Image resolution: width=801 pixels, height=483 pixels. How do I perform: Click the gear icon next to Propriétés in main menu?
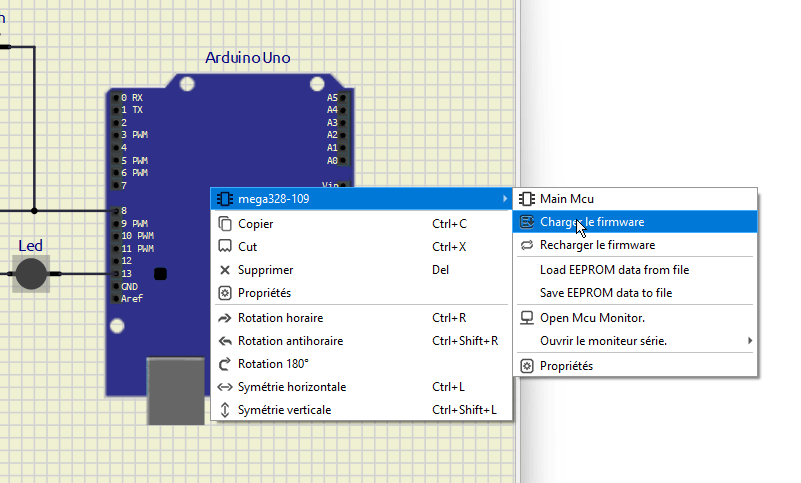click(x=225, y=293)
